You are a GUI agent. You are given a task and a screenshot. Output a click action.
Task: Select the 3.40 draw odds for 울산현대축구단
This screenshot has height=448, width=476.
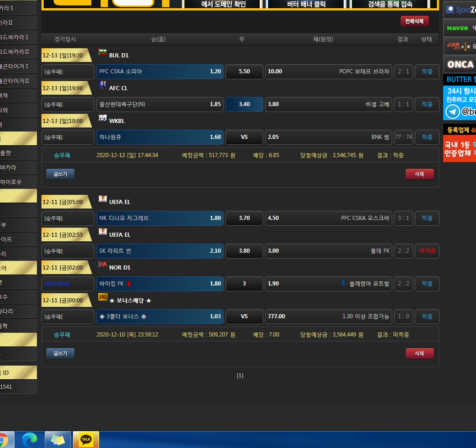coord(244,104)
